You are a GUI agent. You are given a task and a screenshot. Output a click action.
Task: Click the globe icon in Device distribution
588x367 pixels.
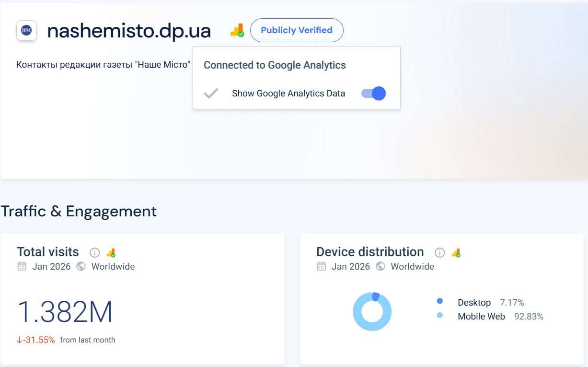pos(380,266)
